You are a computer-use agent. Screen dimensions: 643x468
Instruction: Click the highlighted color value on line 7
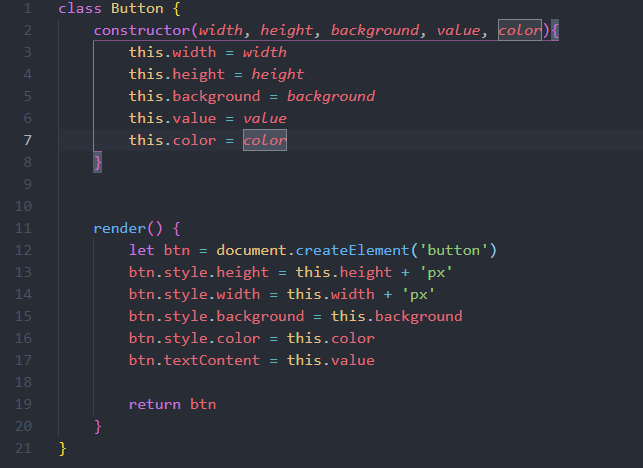[265, 140]
